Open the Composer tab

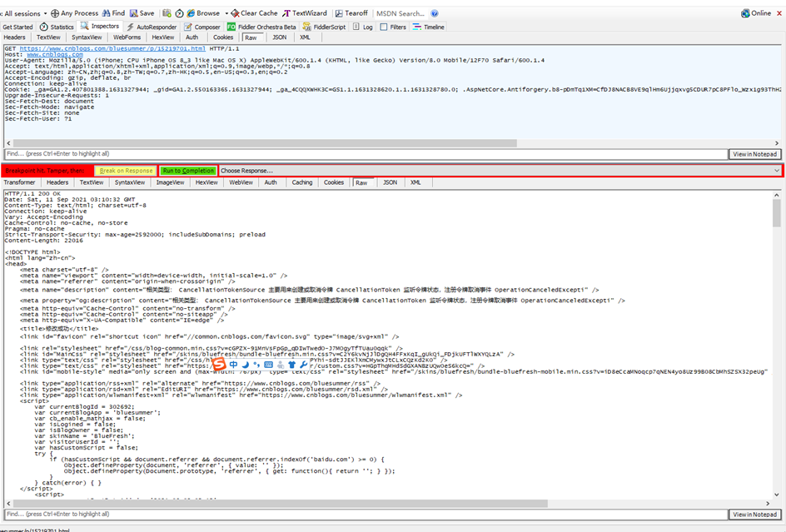(202, 27)
